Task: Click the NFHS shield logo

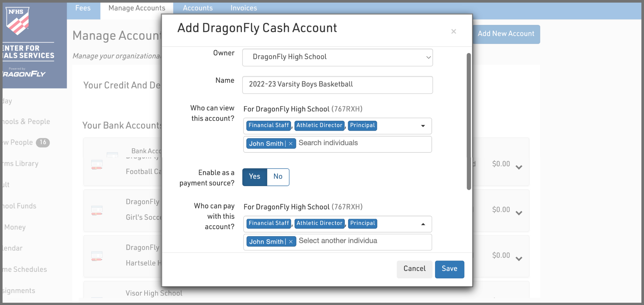Action: pyautogui.click(x=18, y=21)
